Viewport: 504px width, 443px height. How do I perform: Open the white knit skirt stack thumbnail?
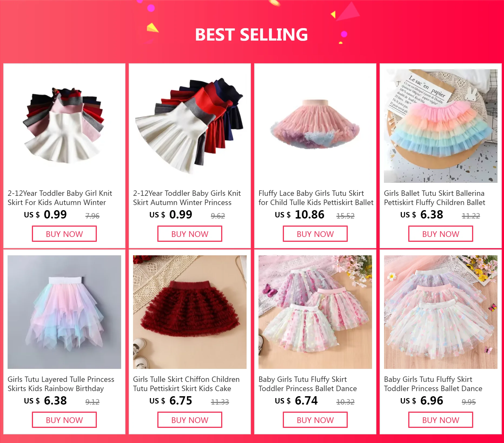coord(64,126)
